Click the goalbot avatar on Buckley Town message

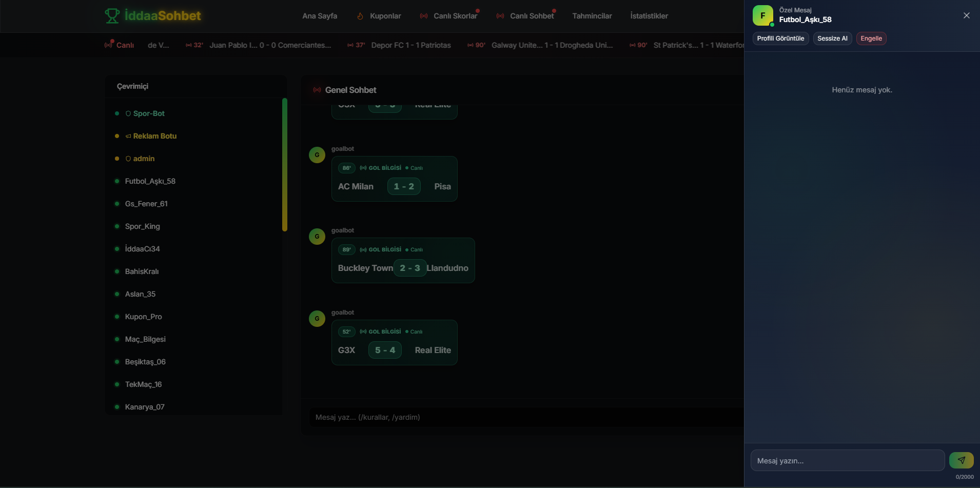(x=317, y=237)
